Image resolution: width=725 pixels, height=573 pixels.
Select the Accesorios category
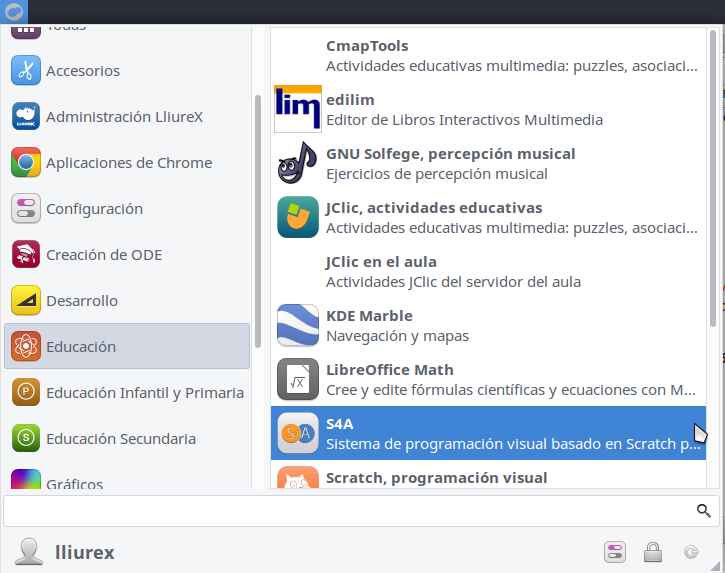82,71
